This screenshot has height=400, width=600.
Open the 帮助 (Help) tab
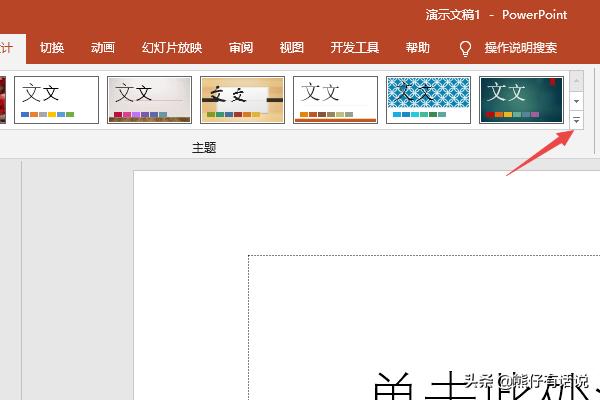[418, 48]
